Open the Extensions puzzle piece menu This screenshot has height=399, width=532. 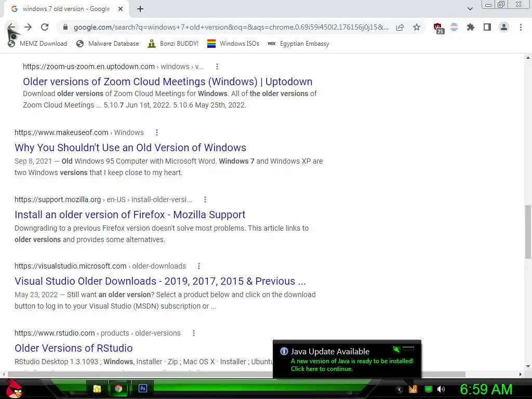(471, 27)
